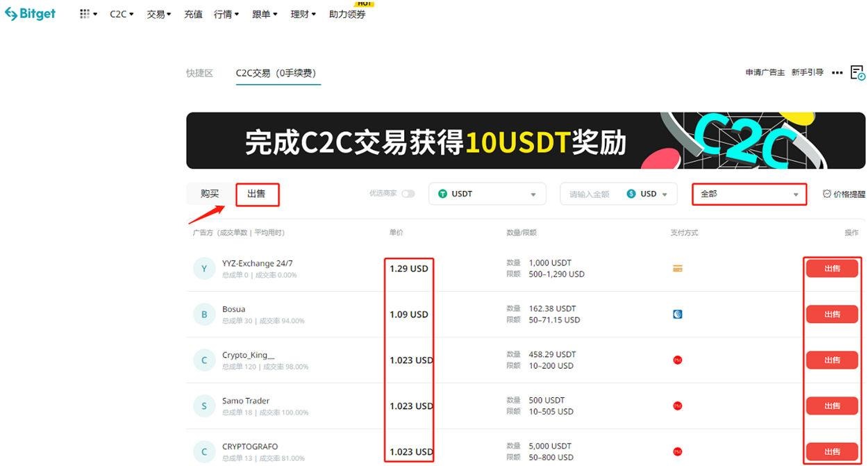Screen dimensions: 868x466
Task: Open 价格提醒 price alert icon
Action: (826, 194)
